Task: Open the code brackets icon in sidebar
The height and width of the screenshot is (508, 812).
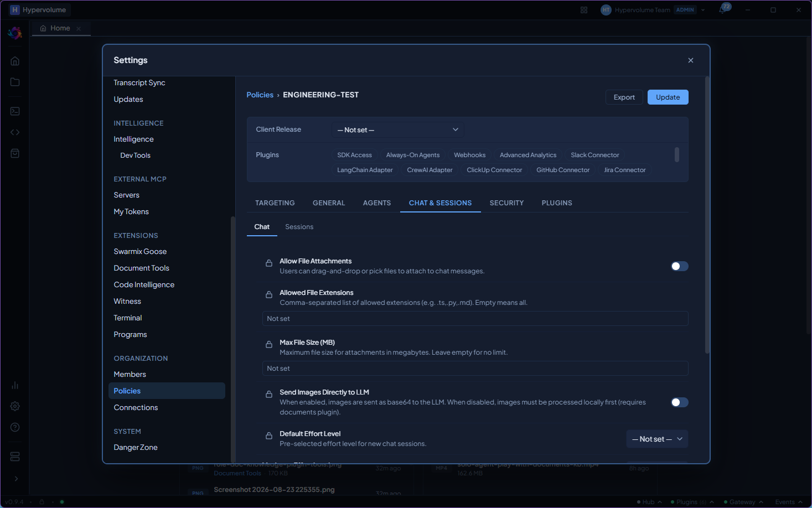Action: tap(15, 132)
